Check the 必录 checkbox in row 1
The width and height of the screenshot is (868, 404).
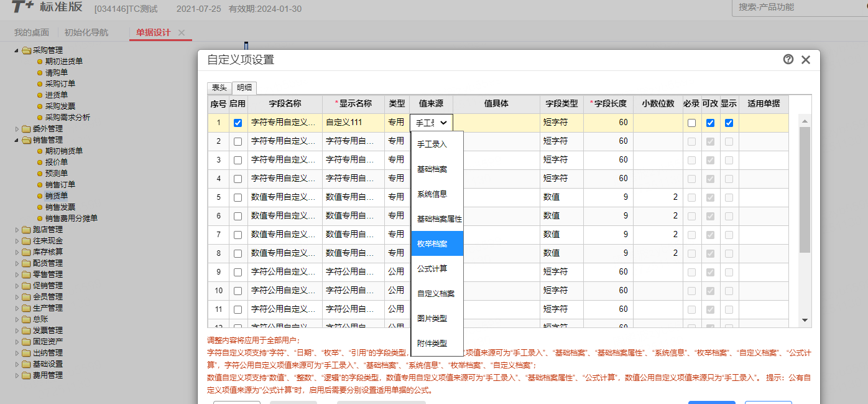691,123
